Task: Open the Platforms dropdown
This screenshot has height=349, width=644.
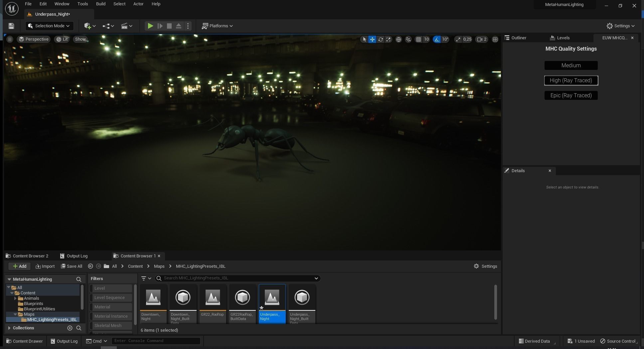Action: pos(218,26)
